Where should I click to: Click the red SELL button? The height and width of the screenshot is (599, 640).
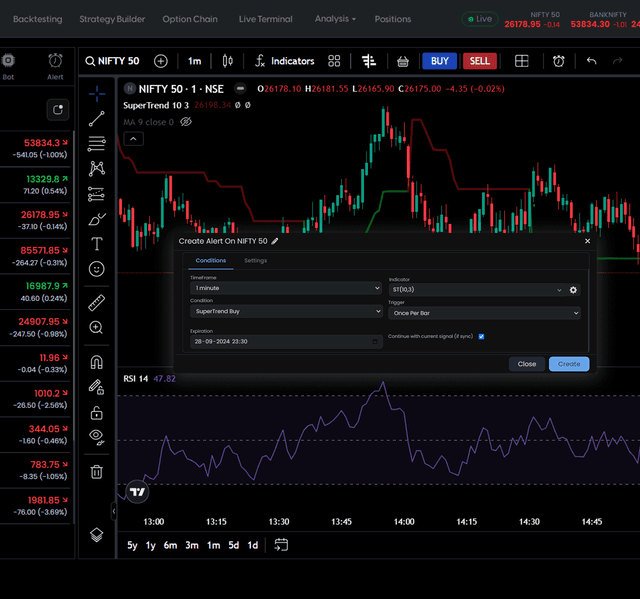[479, 61]
